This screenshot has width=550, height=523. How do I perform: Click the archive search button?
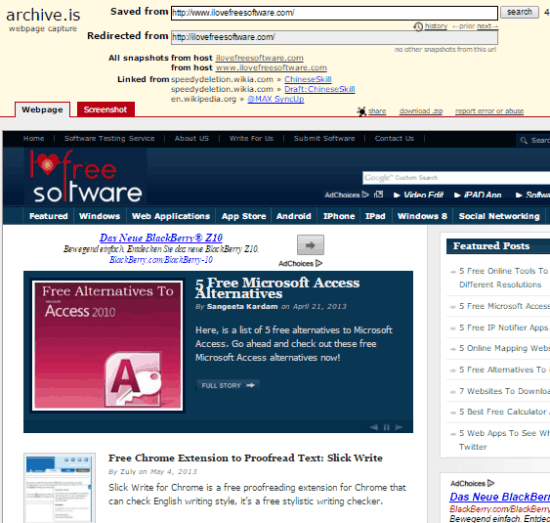tap(519, 12)
